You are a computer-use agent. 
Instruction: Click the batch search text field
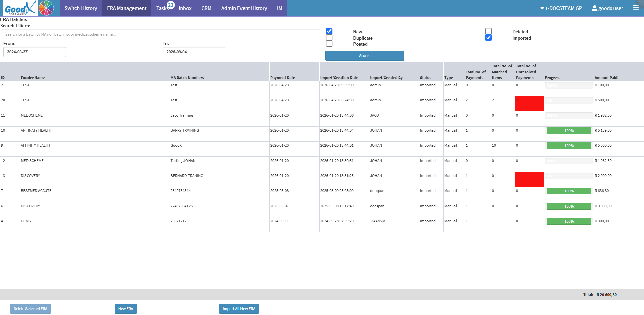161,34
